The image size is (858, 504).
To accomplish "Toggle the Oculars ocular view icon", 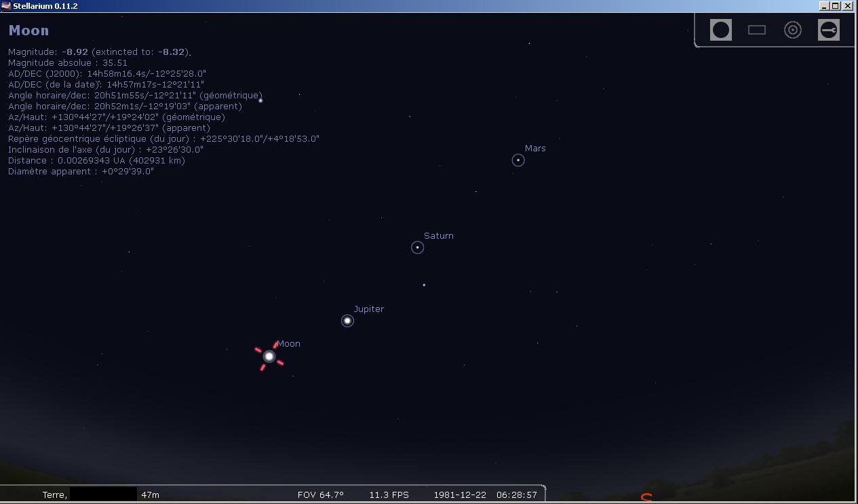I will (x=721, y=30).
